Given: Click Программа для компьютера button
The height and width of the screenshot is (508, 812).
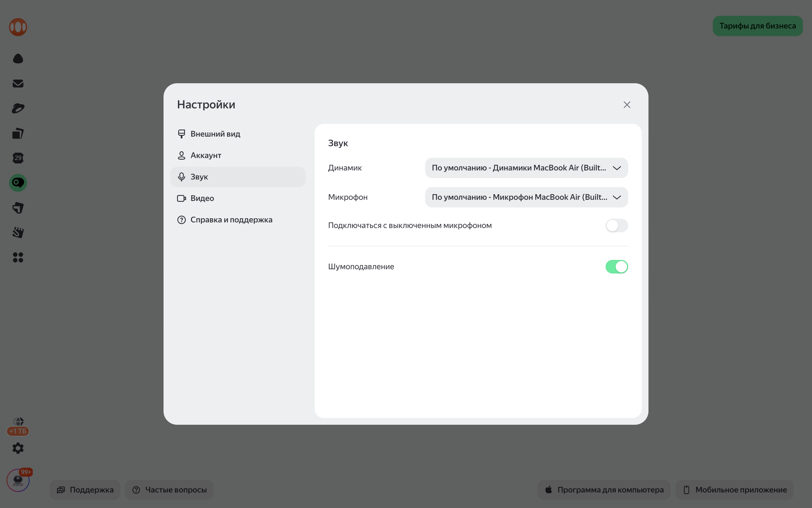Looking at the screenshot, I should click(x=604, y=490).
